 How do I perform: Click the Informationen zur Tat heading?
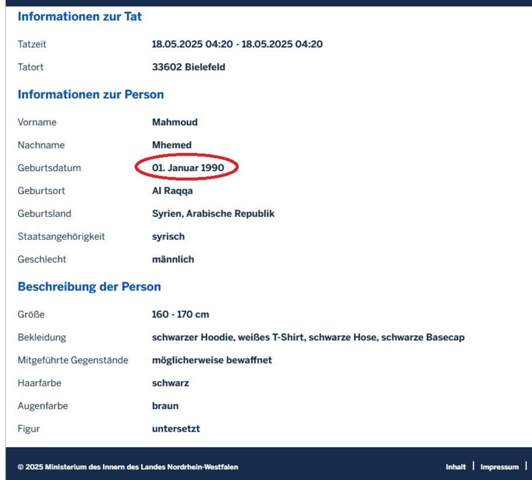(80, 16)
